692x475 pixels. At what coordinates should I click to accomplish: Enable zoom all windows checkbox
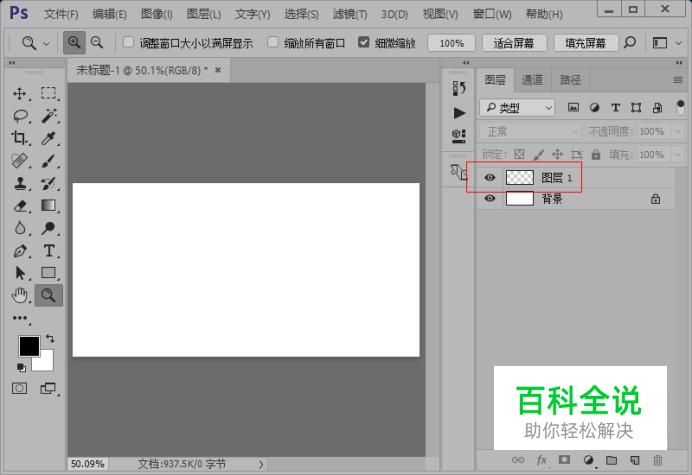click(x=273, y=42)
